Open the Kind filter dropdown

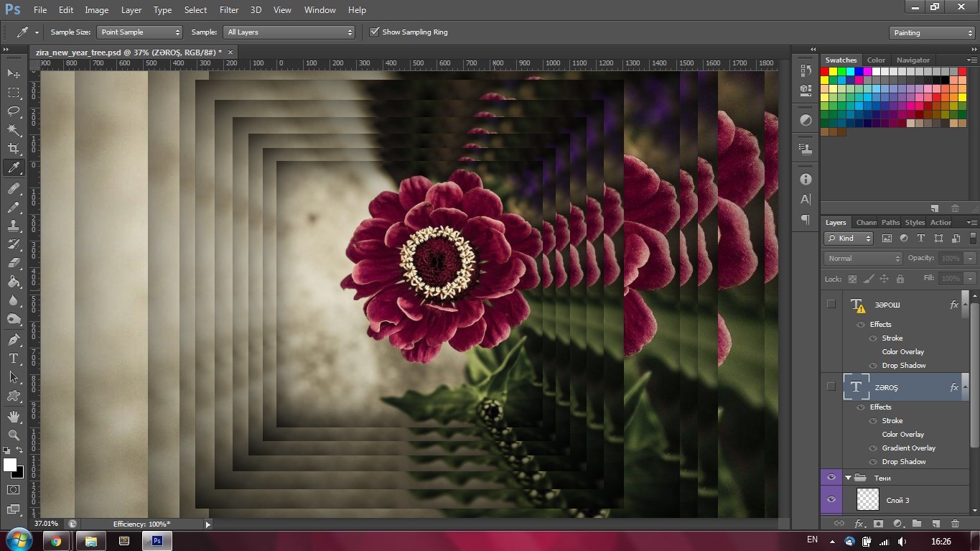[x=849, y=239]
